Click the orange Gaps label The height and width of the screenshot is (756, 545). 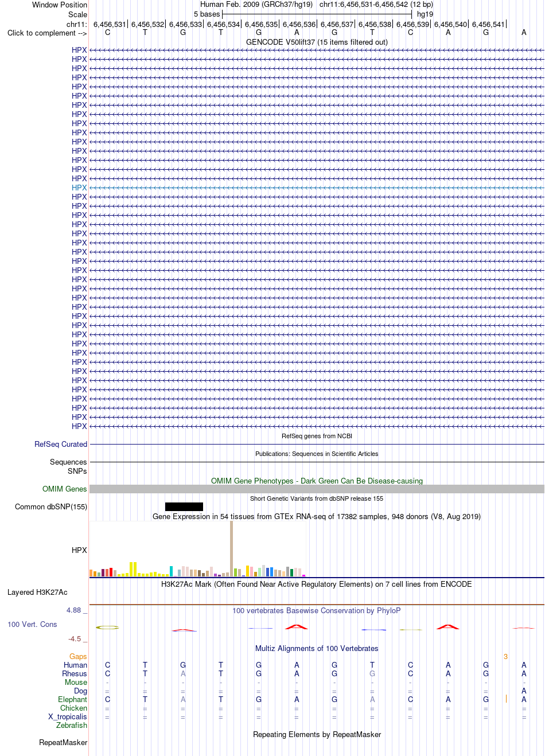[x=78, y=656]
